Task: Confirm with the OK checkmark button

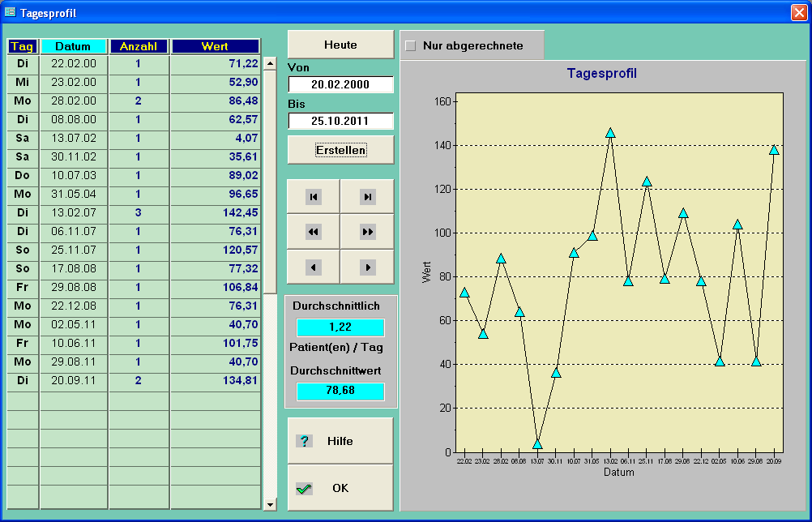Action: click(x=340, y=488)
